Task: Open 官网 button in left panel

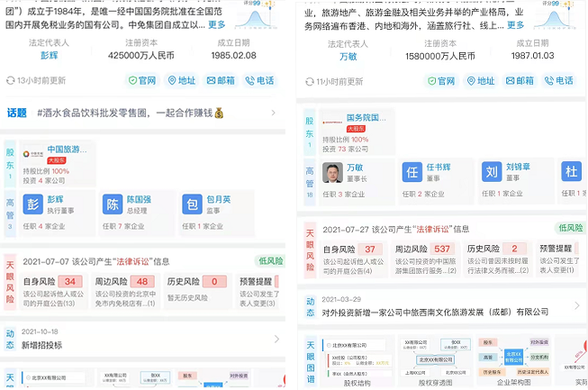Action: (x=142, y=81)
